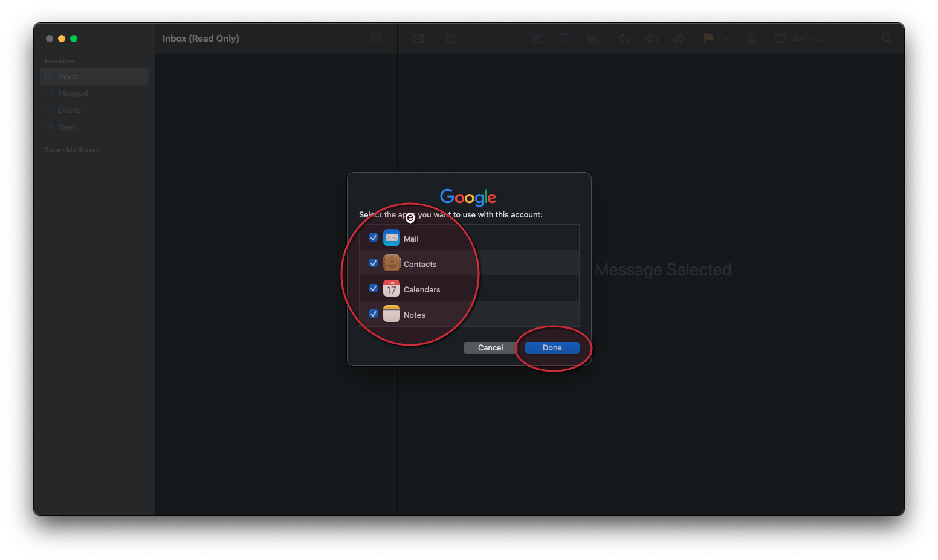This screenshot has width=938, height=560.
Task: Open the Drafts mailbox
Action: click(94, 110)
